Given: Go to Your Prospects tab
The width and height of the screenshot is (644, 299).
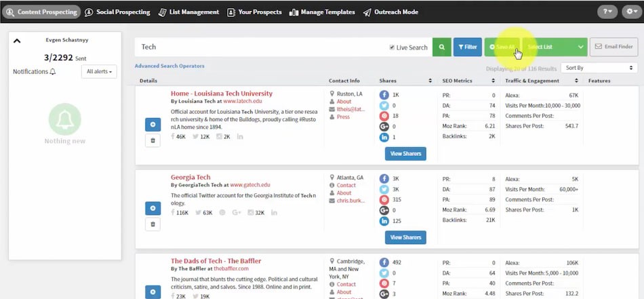Looking at the screenshot, I should coord(254,12).
